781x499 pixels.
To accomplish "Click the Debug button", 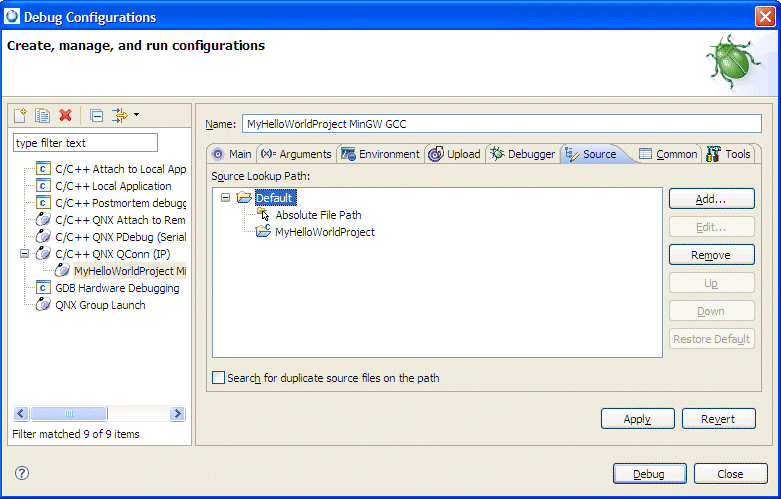I will click(648, 474).
